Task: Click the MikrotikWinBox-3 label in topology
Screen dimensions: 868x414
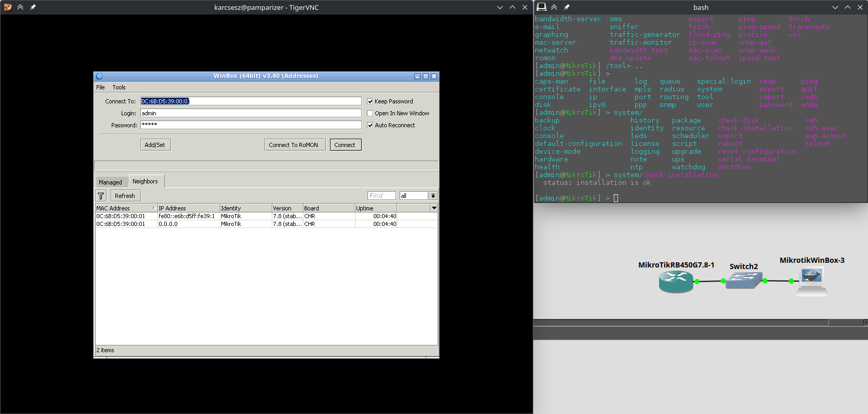Action: pyautogui.click(x=812, y=260)
